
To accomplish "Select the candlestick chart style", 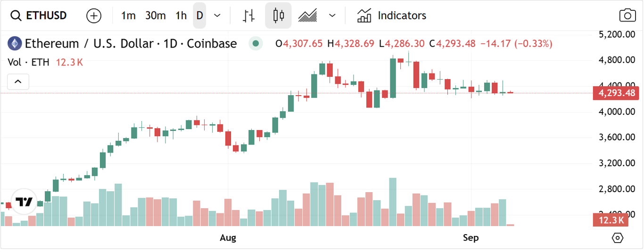I will coord(278,16).
